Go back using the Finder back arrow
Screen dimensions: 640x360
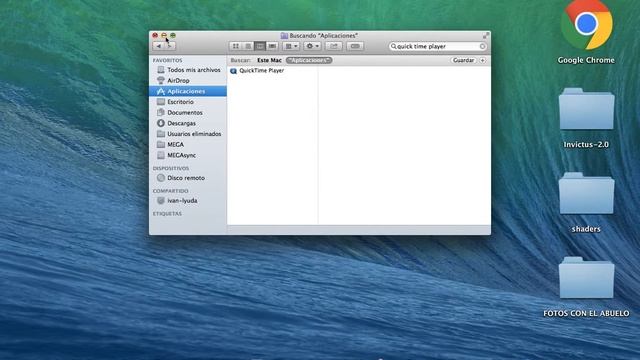[159, 46]
